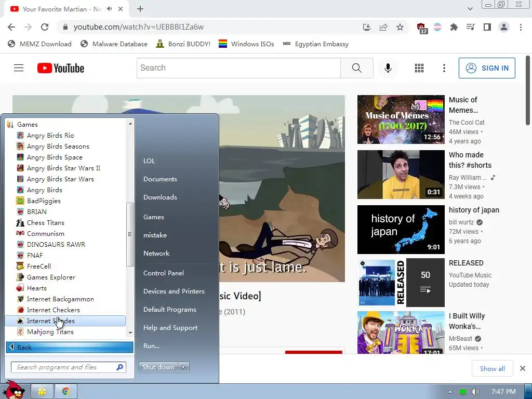Open the tab search chevron
The height and width of the screenshot is (399, 532).
[x=470, y=9]
